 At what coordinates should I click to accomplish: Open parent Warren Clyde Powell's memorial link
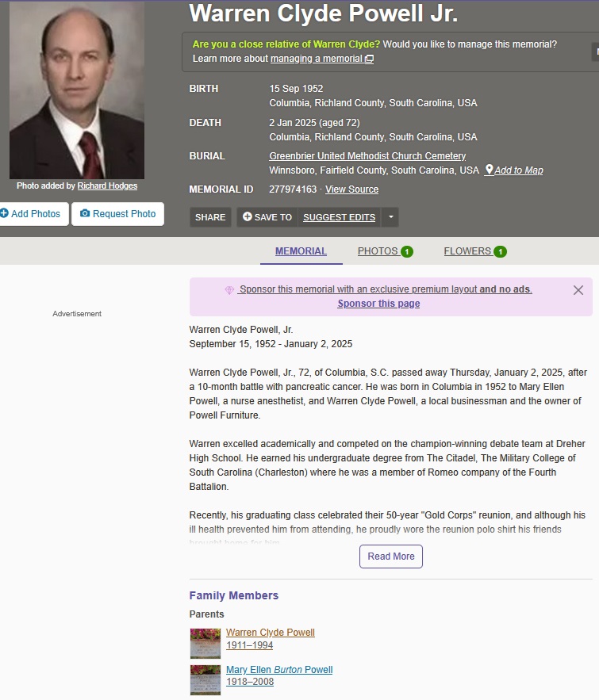(271, 633)
